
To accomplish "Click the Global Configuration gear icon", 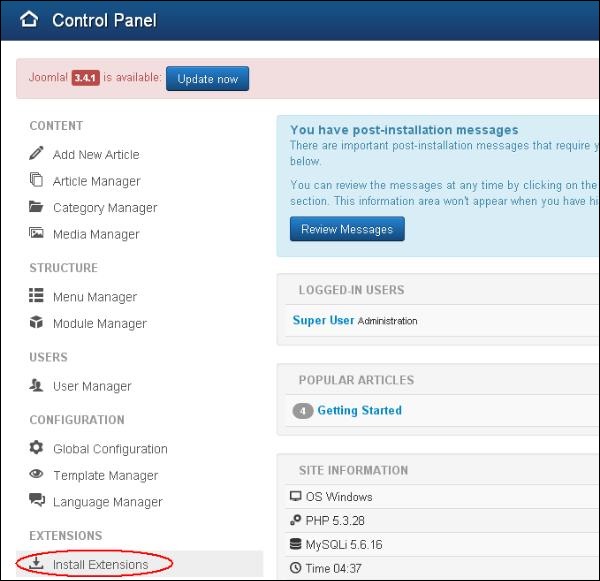I will (x=37, y=448).
